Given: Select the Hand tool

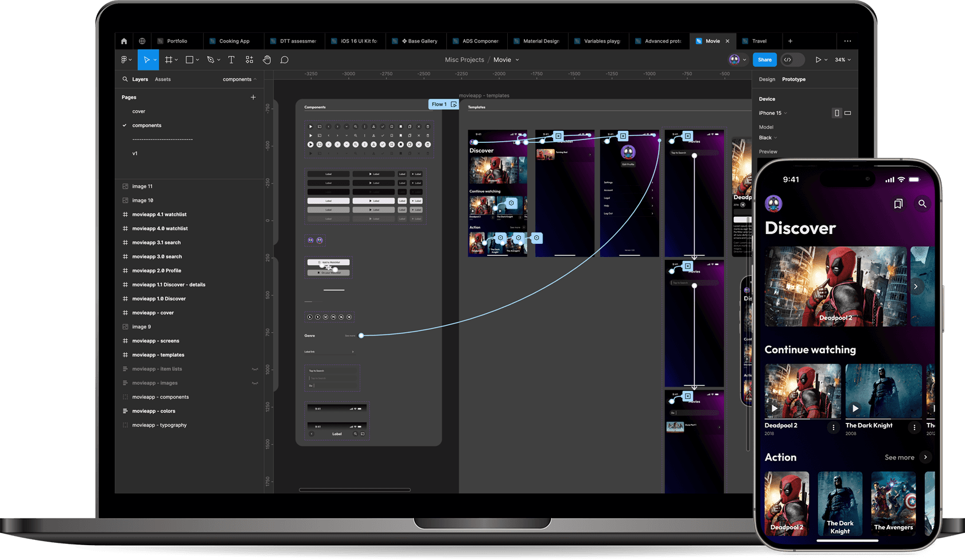Looking at the screenshot, I should pyautogui.click(x=267, y=60).
